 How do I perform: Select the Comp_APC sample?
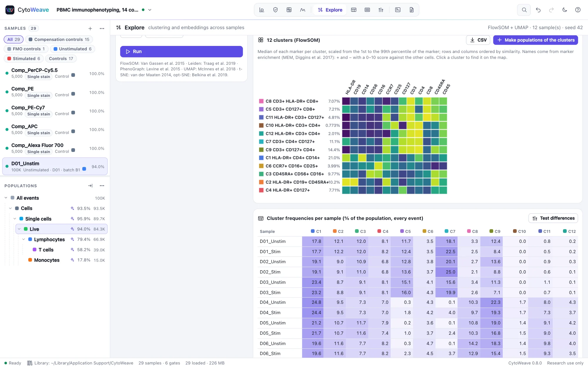[55, 130]
